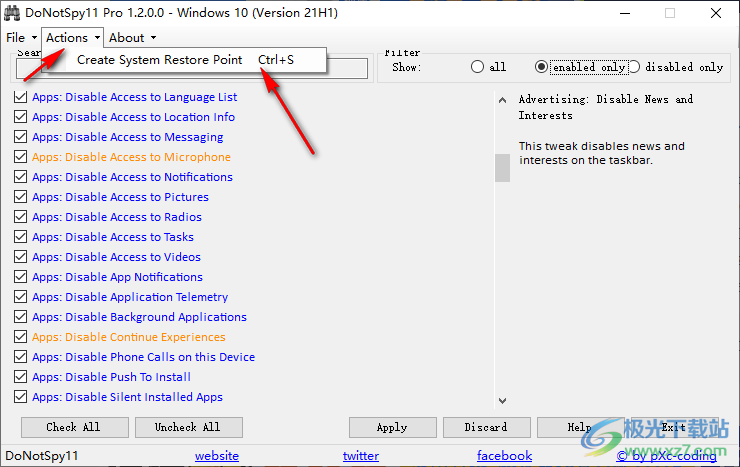
Task: Click the list scroll up arrow
Action: 503,100
